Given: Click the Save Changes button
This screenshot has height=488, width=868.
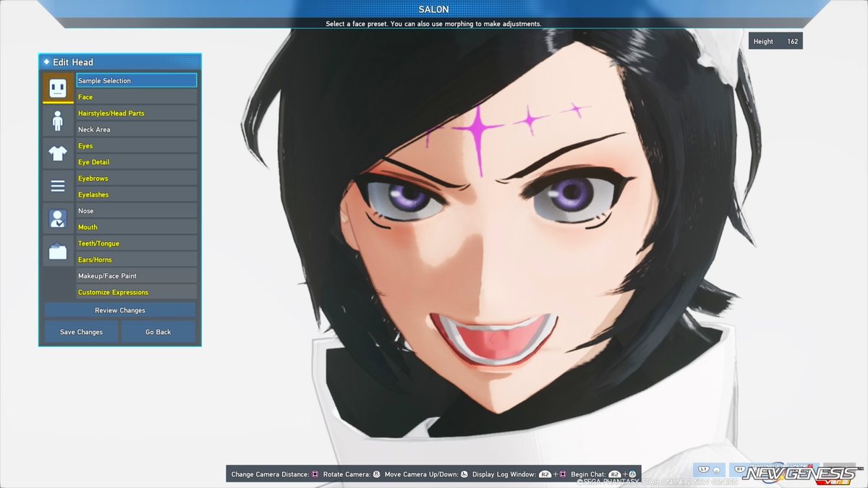Looking at the screenshot, I should click(81, 332).
